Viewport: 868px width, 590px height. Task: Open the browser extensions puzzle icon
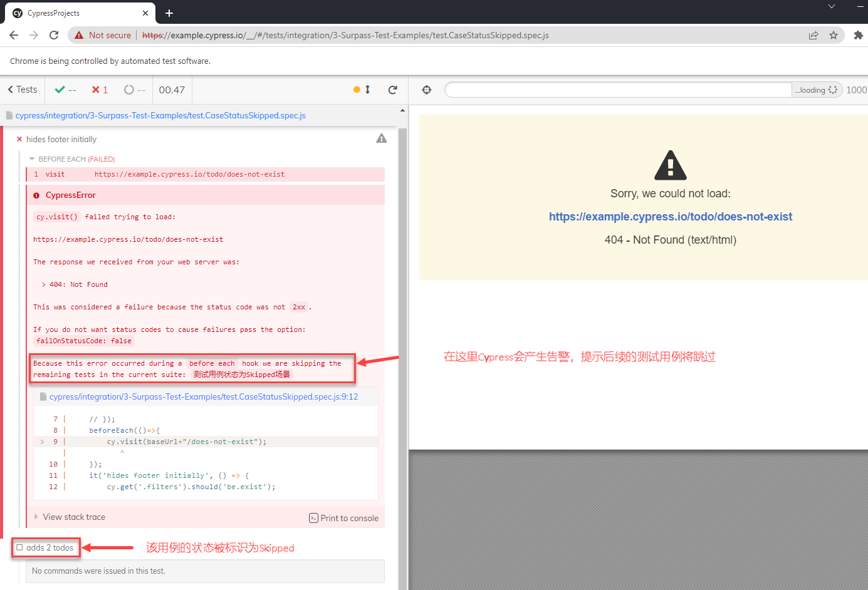pos(859,35)
